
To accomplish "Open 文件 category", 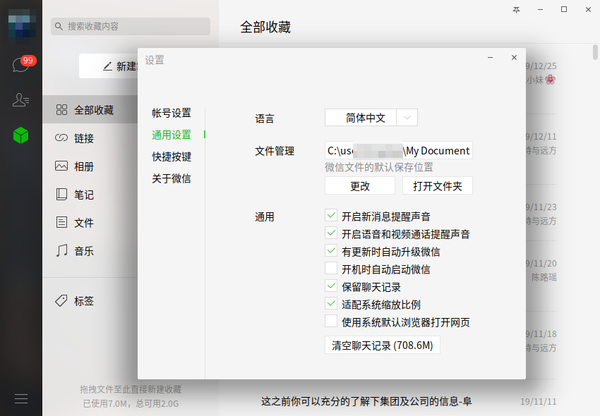I will 90,222.
